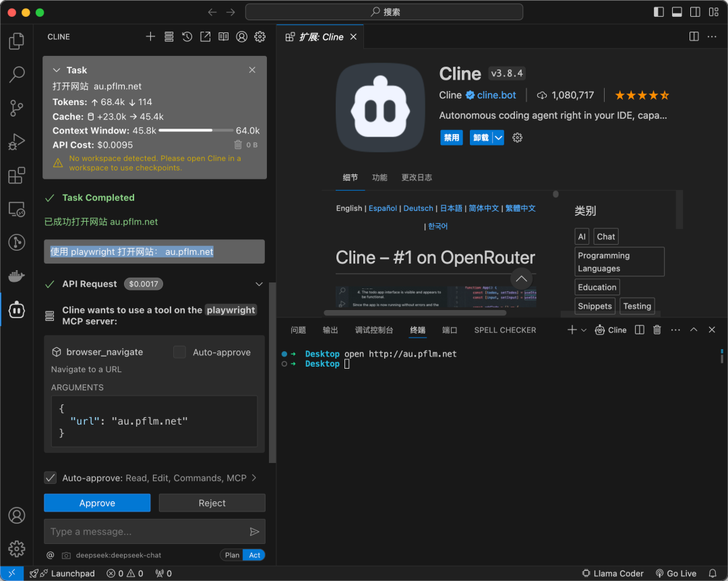Open the cline.bot publisher link
This screenshot has height=581, width=728.
[496, 95]
